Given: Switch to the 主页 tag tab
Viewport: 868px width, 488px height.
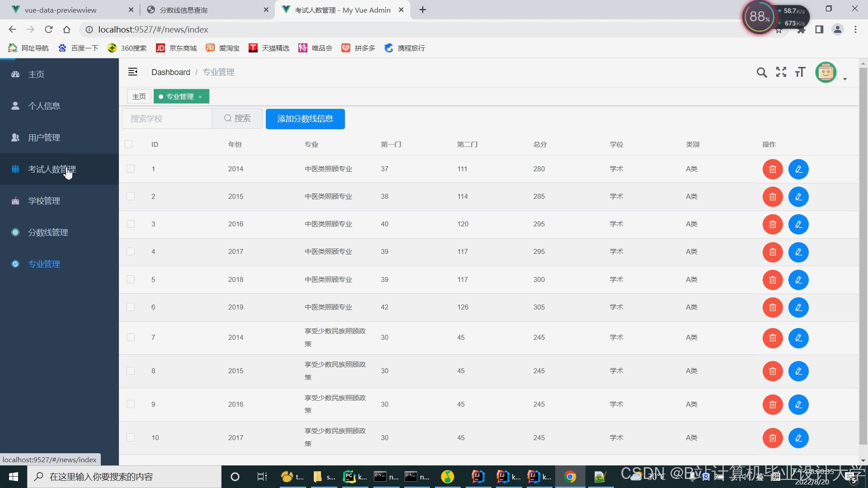Looking at the screenshot, I should (x=139, y=96).
